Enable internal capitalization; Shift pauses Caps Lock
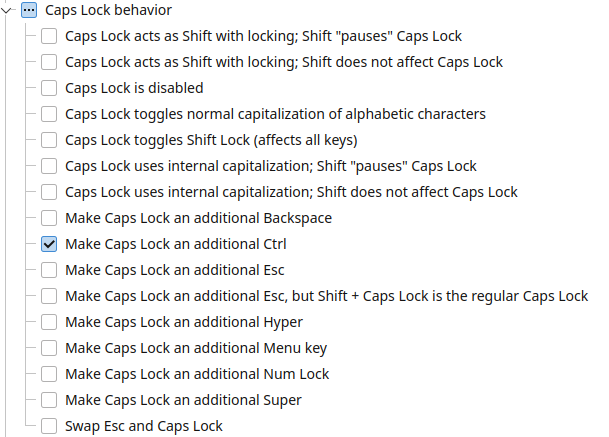 tap(49, 167)
